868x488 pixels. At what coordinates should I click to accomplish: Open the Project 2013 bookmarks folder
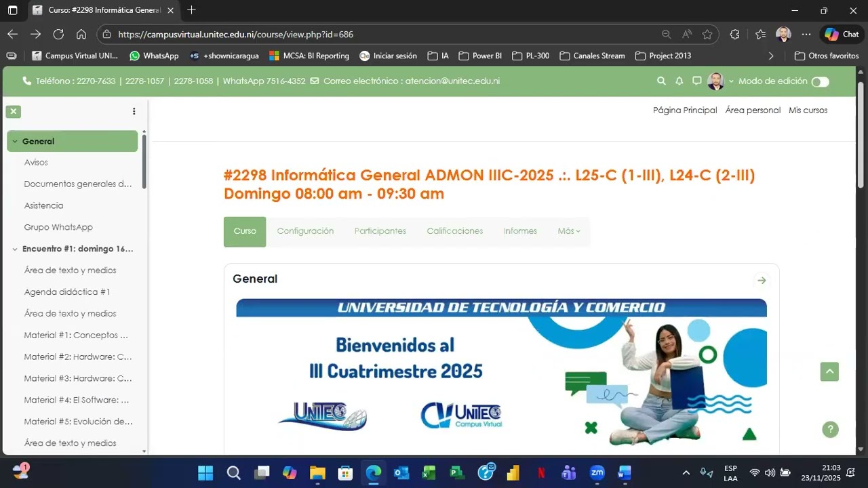[663, 56]
